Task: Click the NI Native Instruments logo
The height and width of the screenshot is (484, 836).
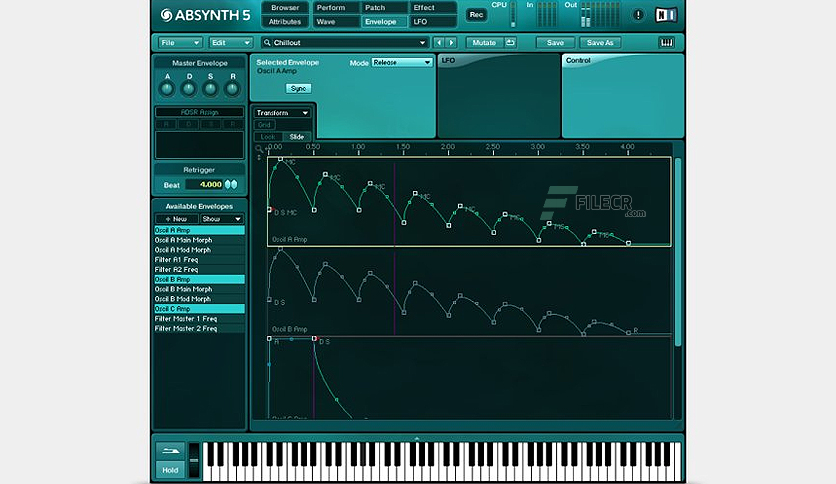Action: pyautogui.click(x=666, y=15)
